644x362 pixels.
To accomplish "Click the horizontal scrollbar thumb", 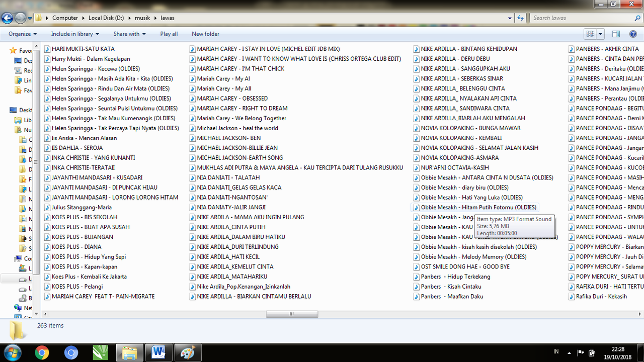I will click(x=292, y=314).
